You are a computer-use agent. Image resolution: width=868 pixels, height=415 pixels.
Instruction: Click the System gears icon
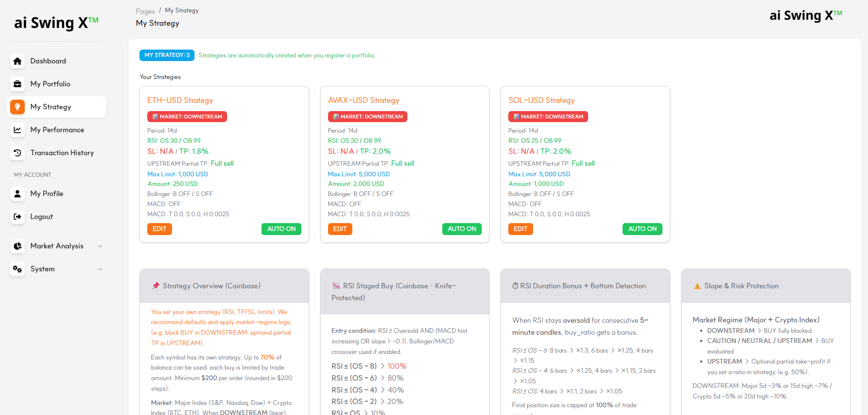pos(17,269)
